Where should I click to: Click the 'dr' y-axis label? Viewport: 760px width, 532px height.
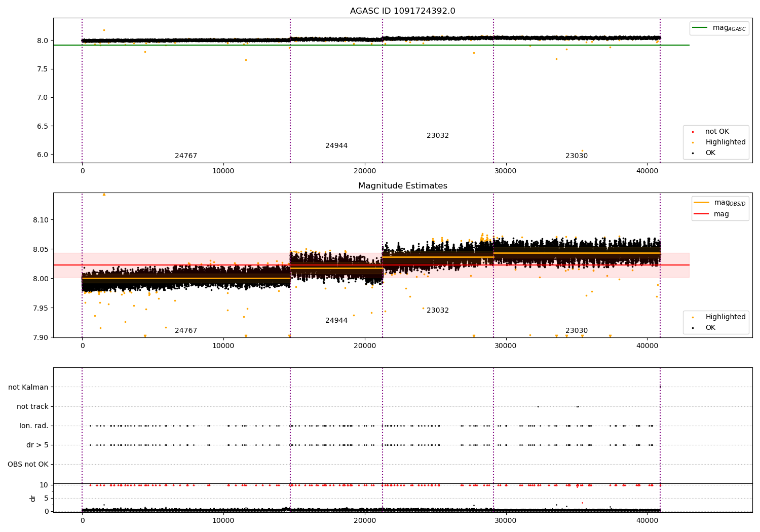(x=33, y=498)
